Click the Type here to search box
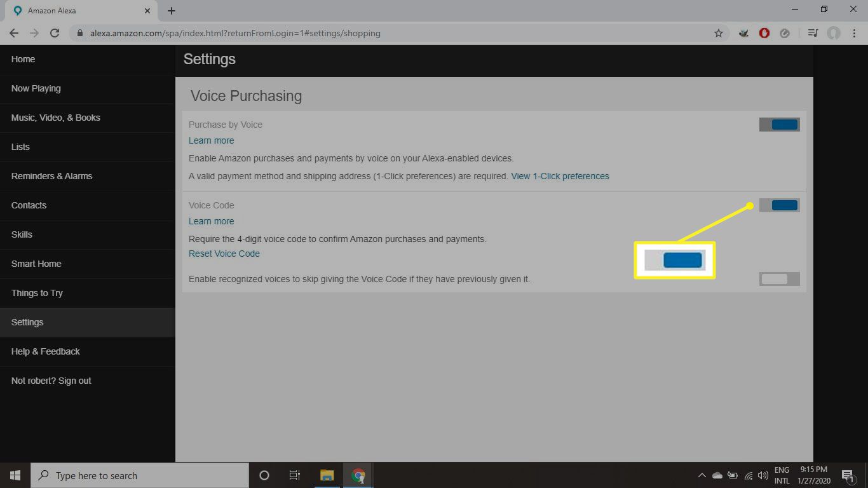Viewport: 868px width, 488px height. coord(140,475)
